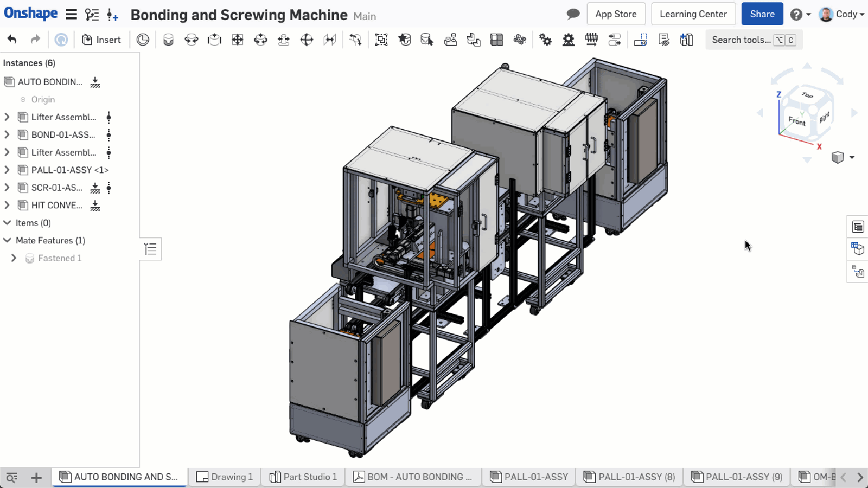Click the Share button

click(x=762, y=14)
